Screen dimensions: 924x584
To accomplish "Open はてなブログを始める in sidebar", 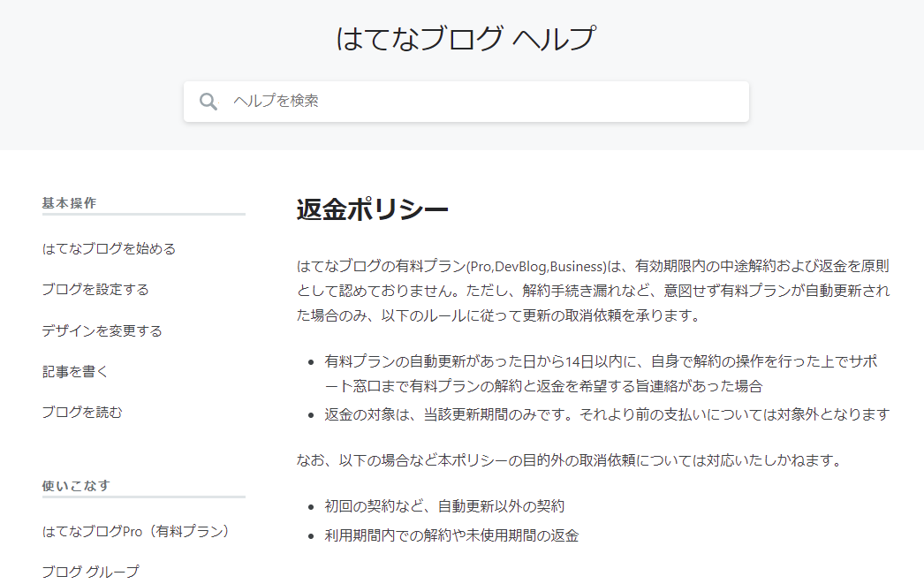I will tap(109, 248).
